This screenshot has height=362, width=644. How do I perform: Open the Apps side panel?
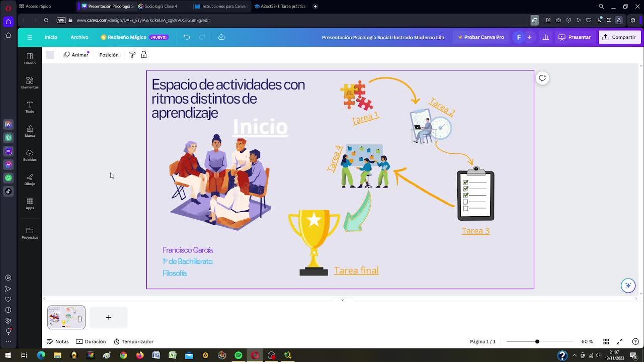tap(30, 203)
